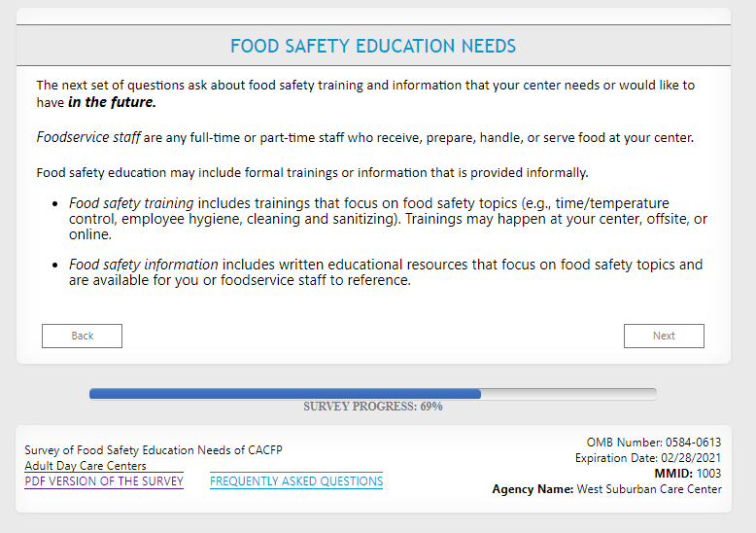Open the Frequently Asked Questions link
This screenshot has height=533, width=756.
(x=296, y=481)
